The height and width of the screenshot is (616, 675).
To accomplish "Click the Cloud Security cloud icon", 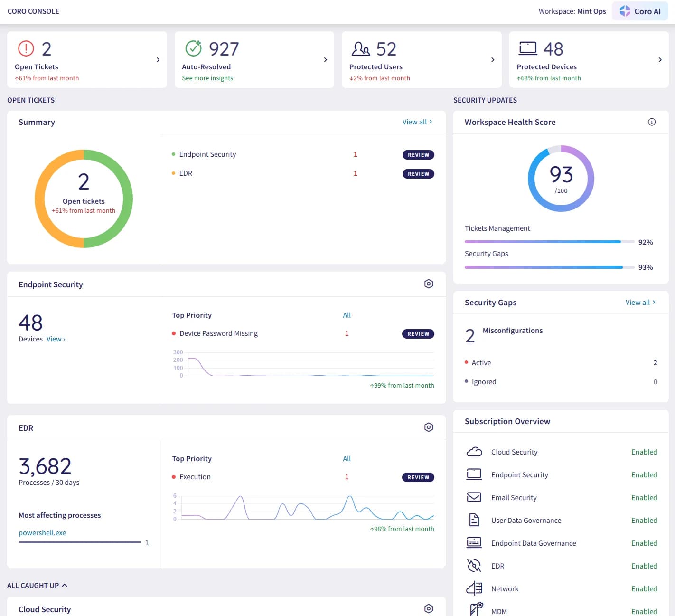I will click(474, 452).
